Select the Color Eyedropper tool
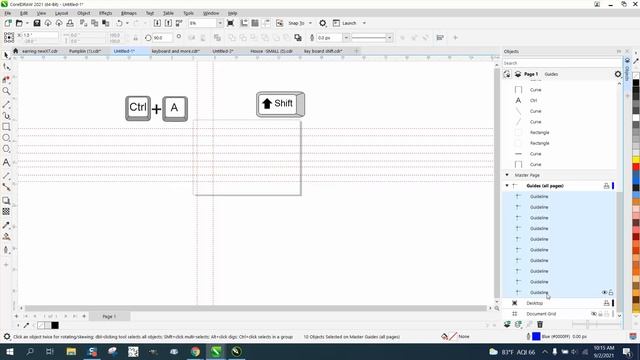 [6, 225]
